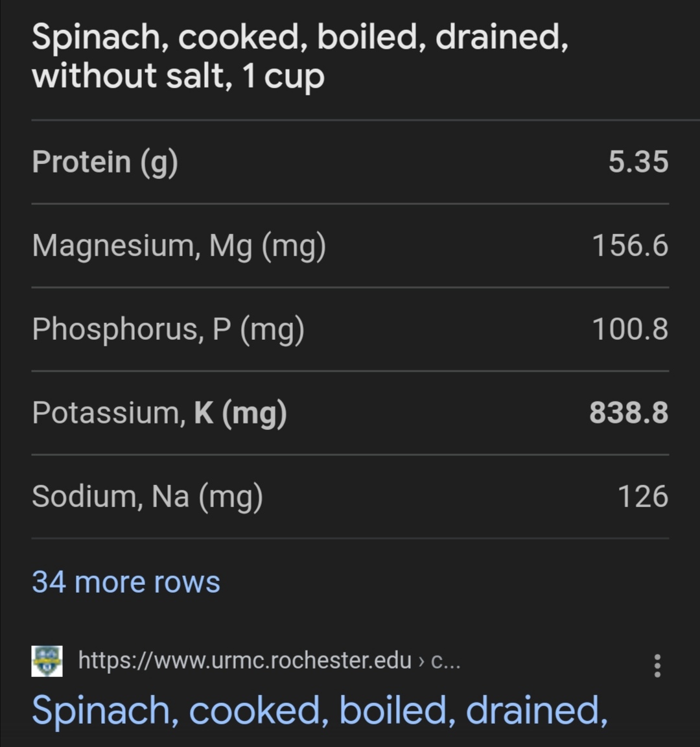Click the word "drained," in the blue title

[x=537, y=710]
